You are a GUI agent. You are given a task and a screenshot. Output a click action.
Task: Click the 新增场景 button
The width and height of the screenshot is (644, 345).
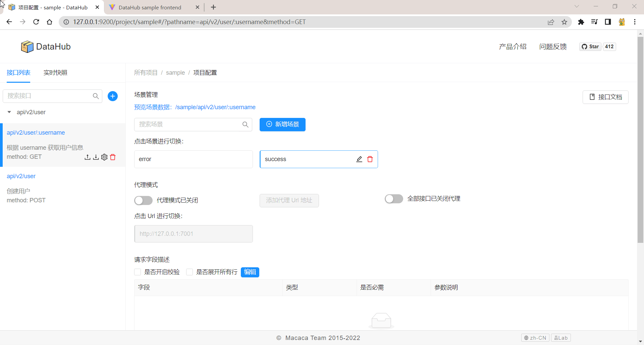tap(282, 124)
